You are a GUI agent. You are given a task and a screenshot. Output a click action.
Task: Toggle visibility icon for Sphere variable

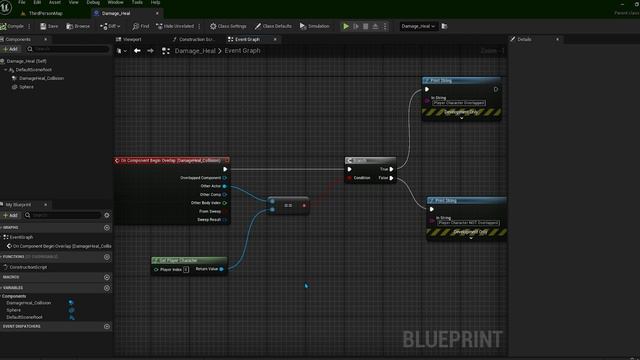coord(71,310)
